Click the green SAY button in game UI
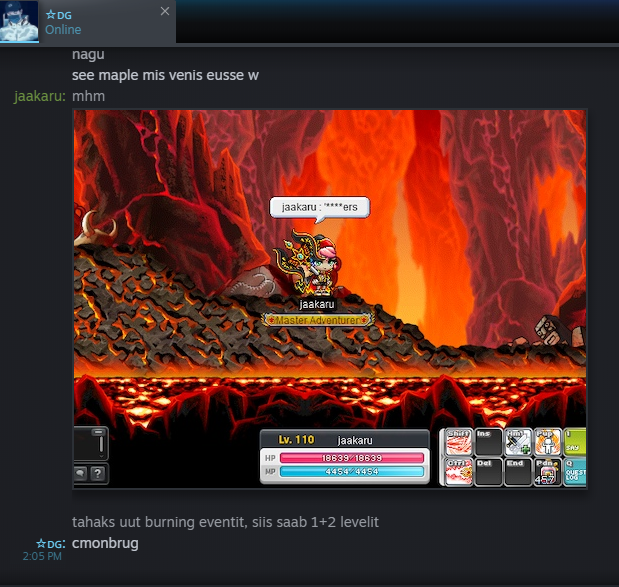Screen dimensions: 619x587 [x=575, y=442]
